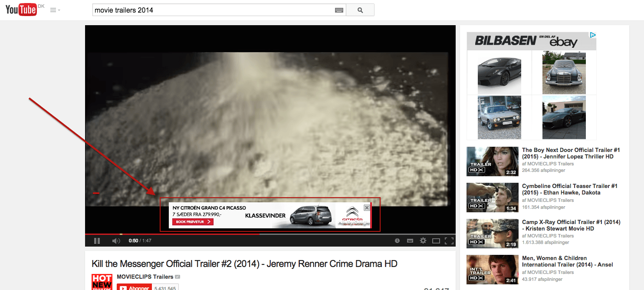Open the on-screen keyboard icon in search
This screenshot has height=290, width=644.
339,10
